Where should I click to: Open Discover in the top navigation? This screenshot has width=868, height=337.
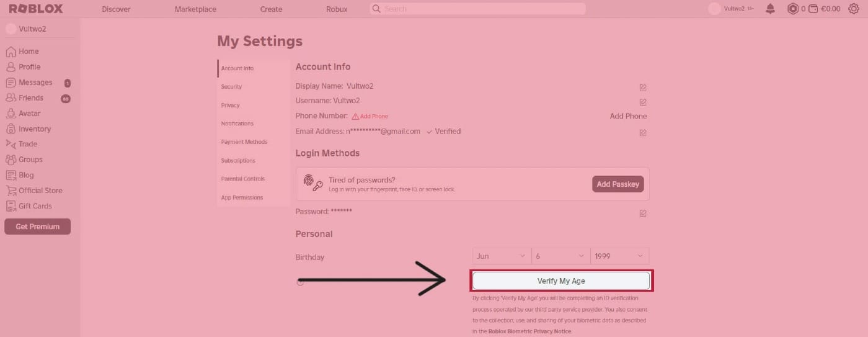116,9
